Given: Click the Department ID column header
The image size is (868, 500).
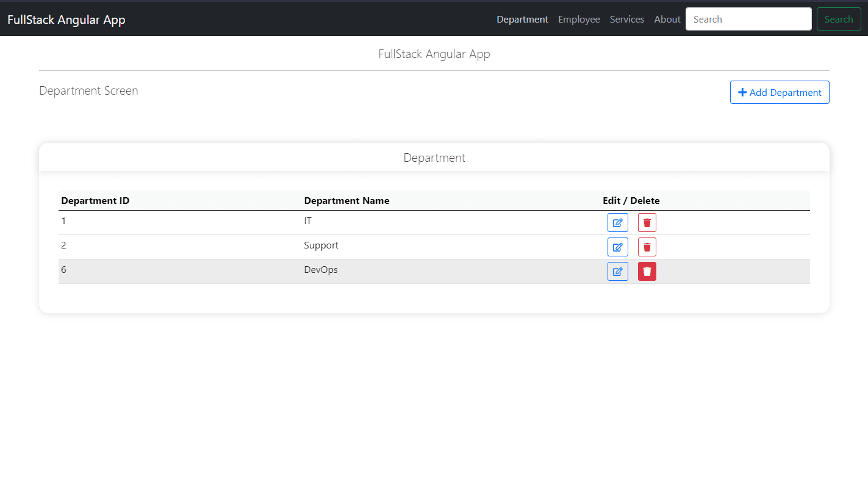Looking at the screenshot, I should point(95,200).
